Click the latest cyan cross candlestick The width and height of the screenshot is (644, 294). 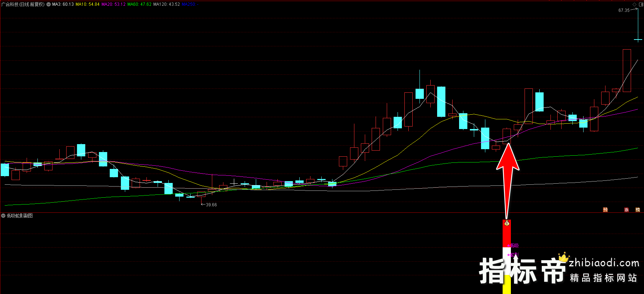click(638, 40)
